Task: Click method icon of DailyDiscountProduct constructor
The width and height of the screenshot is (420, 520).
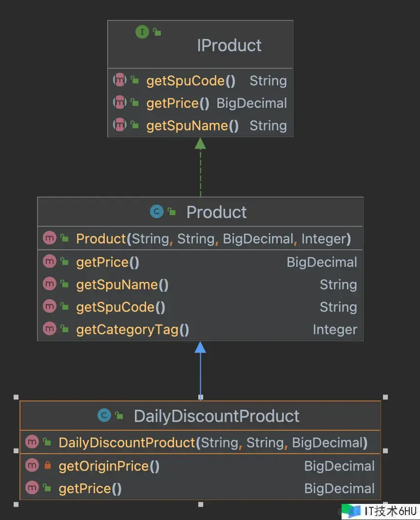Action: [x=32, y=442]
